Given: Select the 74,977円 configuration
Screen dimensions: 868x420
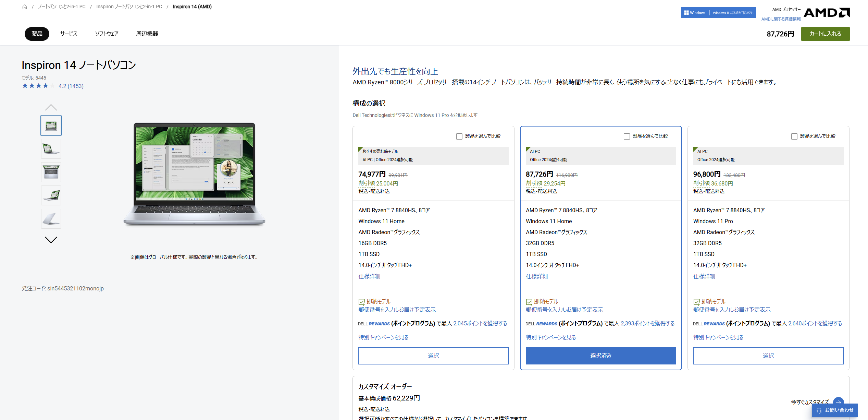Looking at the screenshot, I should (433, 356).
